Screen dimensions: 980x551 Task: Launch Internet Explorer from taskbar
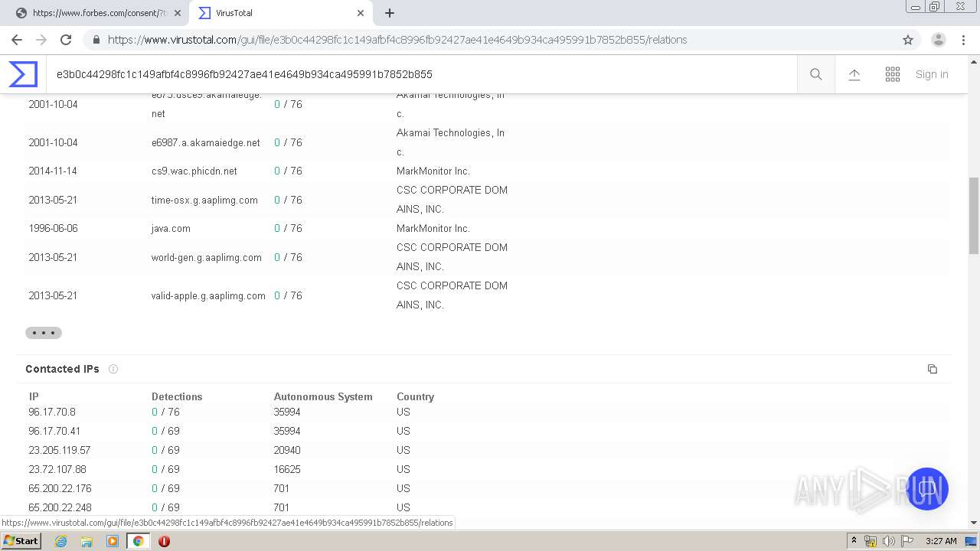(x=61, y=541)
